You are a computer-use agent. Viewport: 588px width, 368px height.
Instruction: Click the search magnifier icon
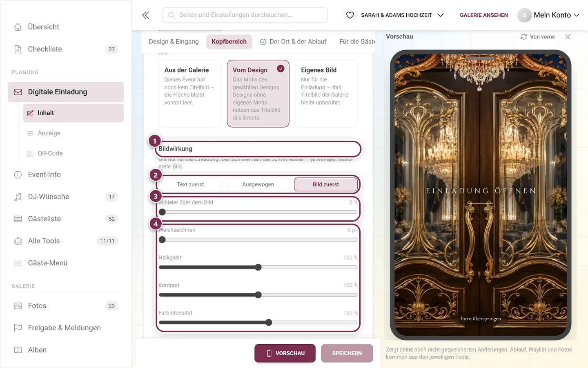pos(171,15)
